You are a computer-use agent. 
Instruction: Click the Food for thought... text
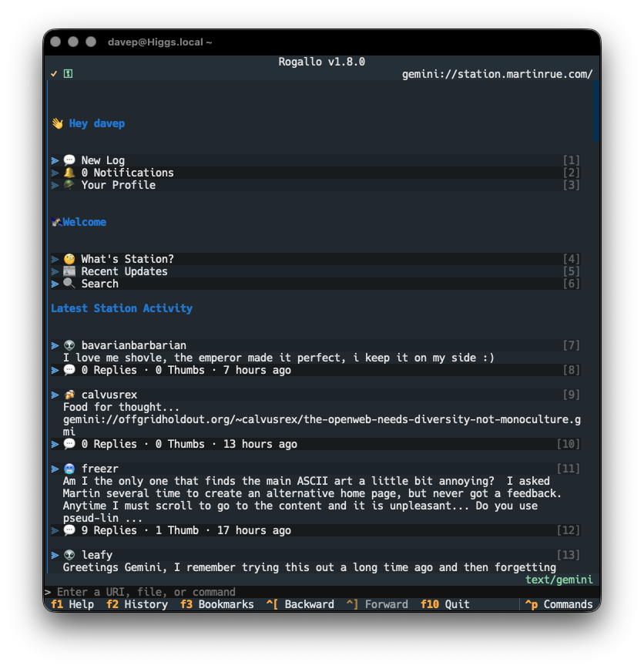pos(121,407)
